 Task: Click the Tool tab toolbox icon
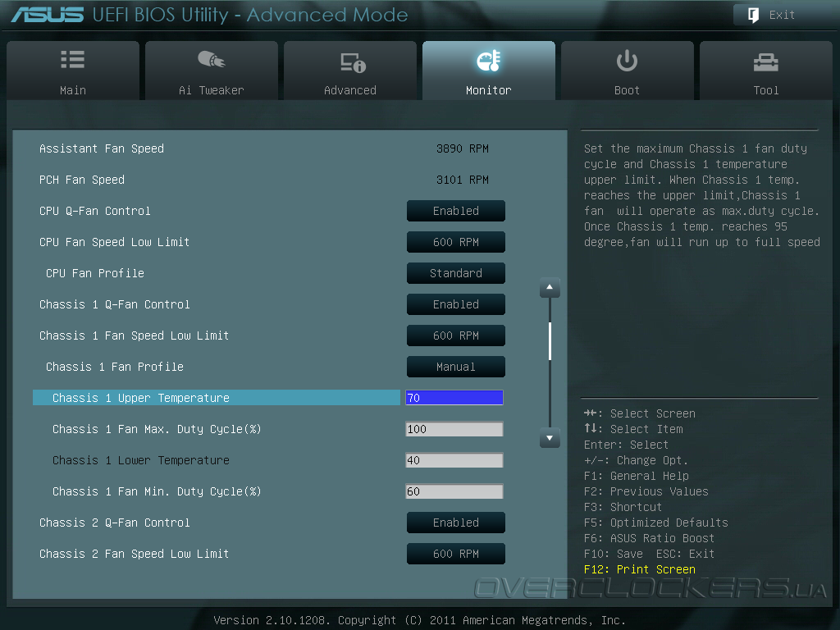point(765,62)
